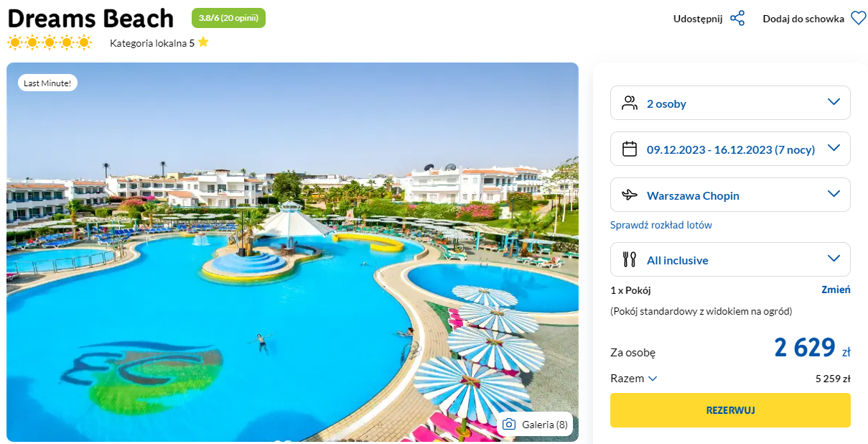Expand the 2 osoby guests dropdown
The width and height of the screenshot is (868, 444).
coord(730,103)
